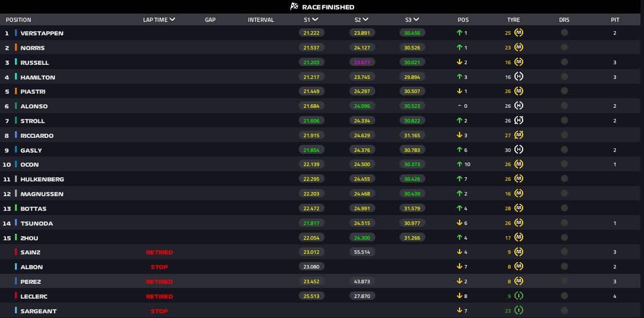The width and height of the screenshot is (644, 318).
Task: Click Zhou's medium tyre icon
Action: click(518, 237)
